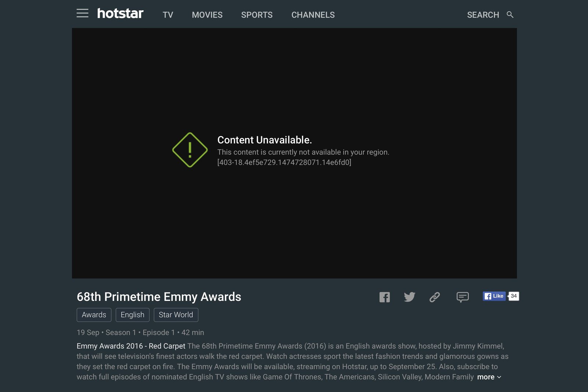The width and height of the screenshot is (588, 392).
Task: Click the Facebook Like button
Action: pyautogui.click(x=494, y=296)
